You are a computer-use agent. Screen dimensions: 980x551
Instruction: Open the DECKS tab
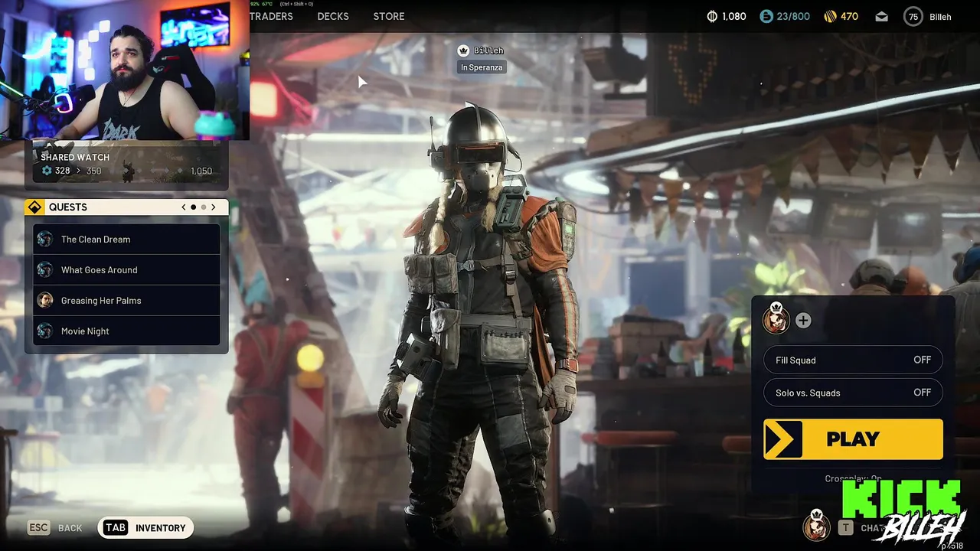[x=333, y=16]
